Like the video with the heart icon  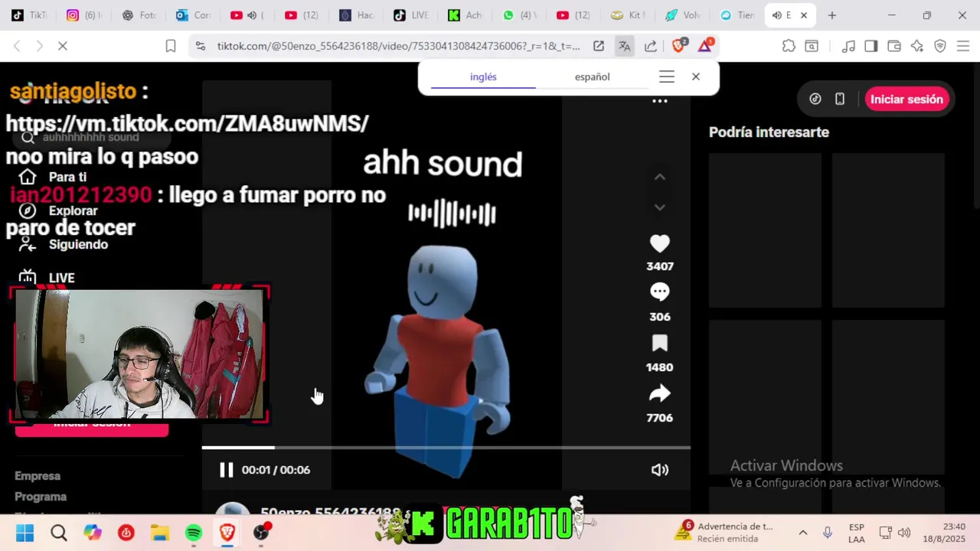[659, 244]
